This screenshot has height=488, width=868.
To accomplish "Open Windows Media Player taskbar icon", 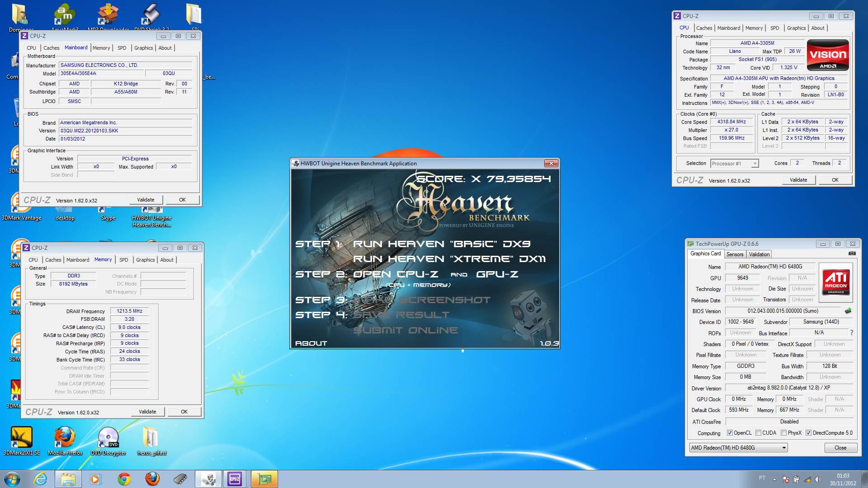I will click(96, 479).
